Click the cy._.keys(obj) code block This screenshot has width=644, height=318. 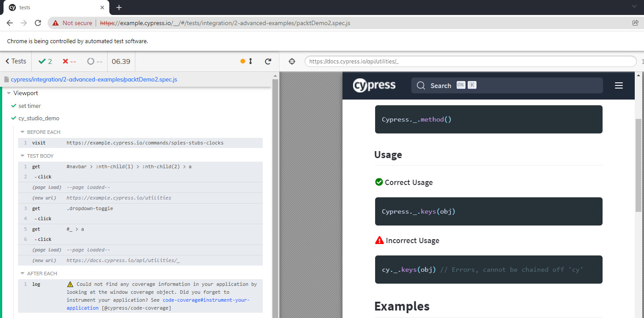(488, 270)
